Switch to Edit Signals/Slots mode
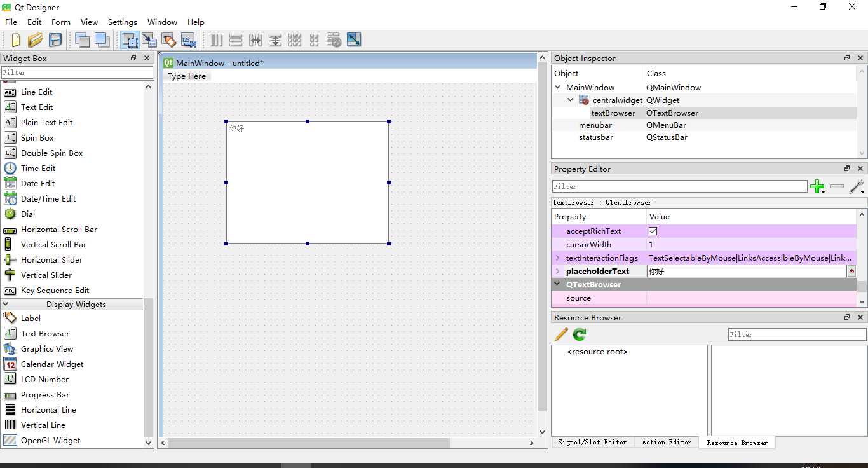The width and height of the screenshot is (868, 468). (x=149, y=40)
